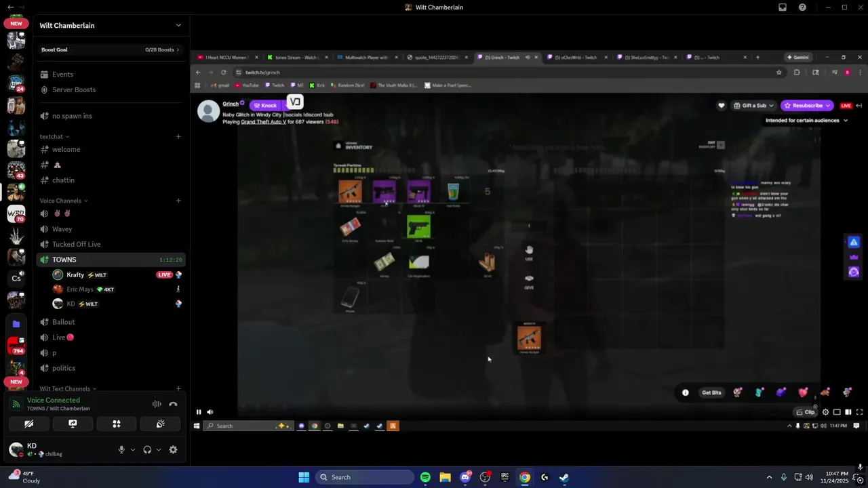
Task: Click user Krafty in TOWNS channel
Action: tap(75, 274)
